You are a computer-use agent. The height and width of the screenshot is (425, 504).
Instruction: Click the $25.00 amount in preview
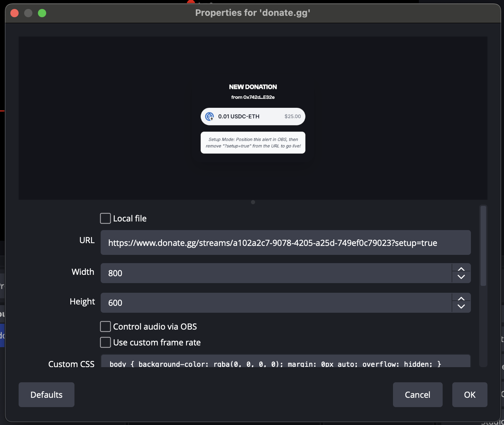[x=293, y=116]
